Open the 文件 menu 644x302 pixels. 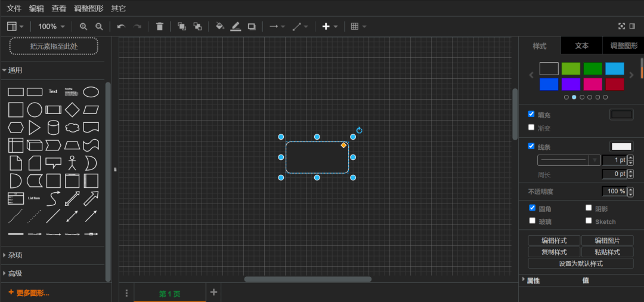[x=14, y=8]
